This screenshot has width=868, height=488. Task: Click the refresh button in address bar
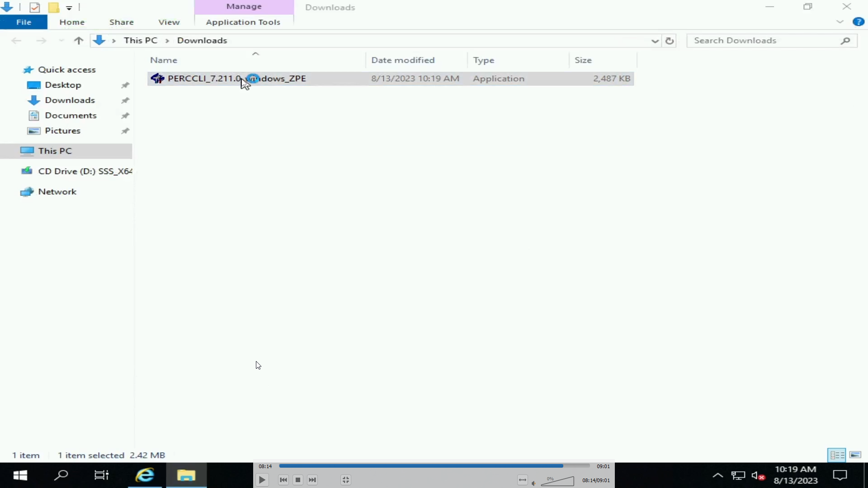(x=669, y=40)
